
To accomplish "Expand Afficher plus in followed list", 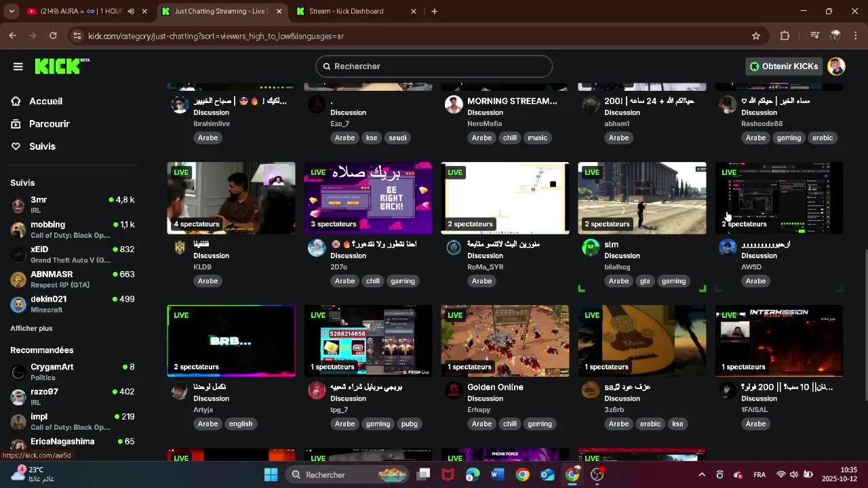I will tap(31, 328).
